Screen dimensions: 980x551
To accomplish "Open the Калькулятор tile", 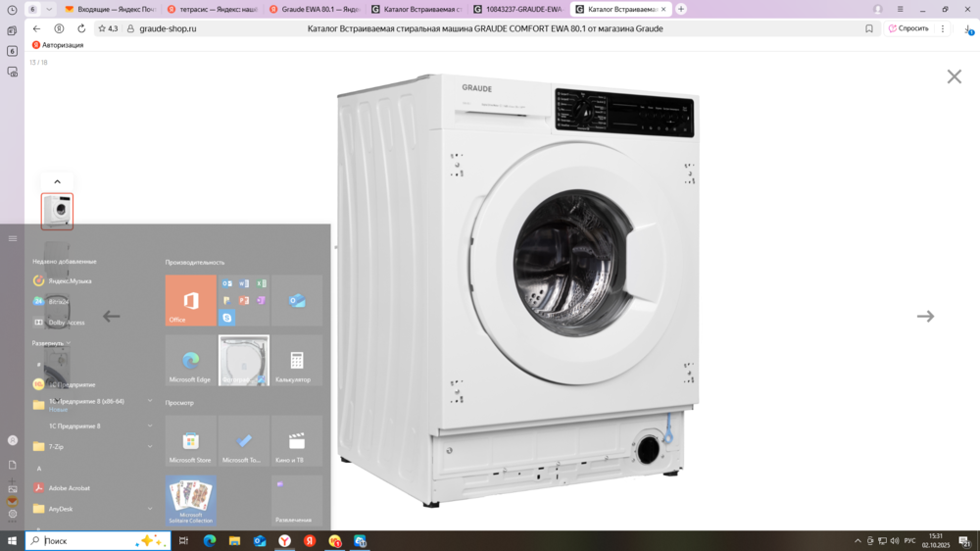I will coord(296,360).
